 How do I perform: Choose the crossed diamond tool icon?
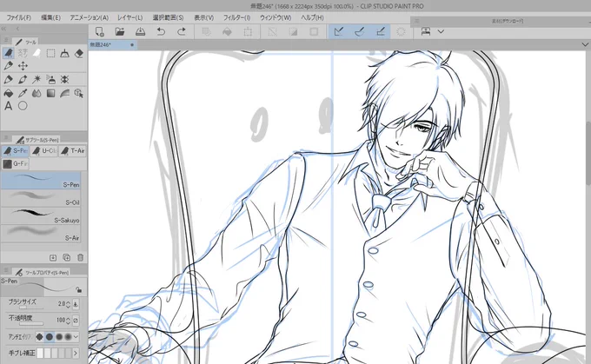pyautogui.click(x=65, y=80)
